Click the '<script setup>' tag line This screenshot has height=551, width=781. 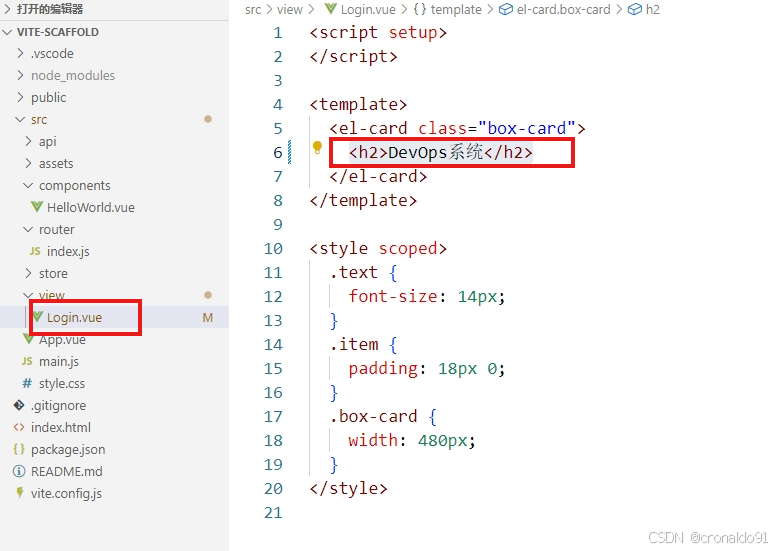(x=378, y=32)
